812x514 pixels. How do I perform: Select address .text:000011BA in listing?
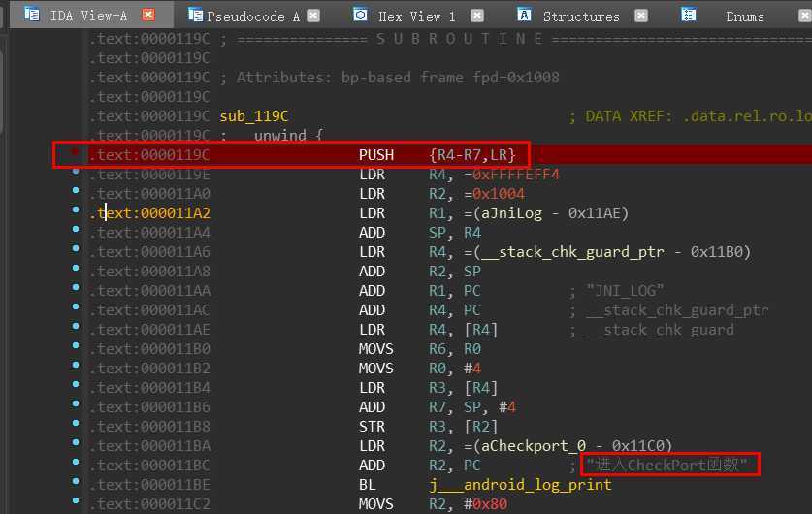click(x=149, y=446)
